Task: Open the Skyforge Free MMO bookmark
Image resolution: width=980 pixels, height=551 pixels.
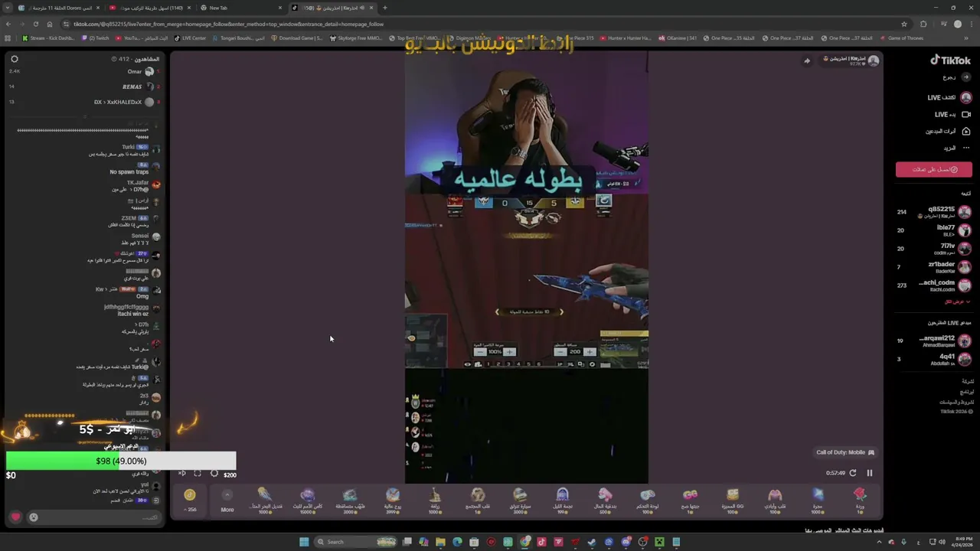Action: [x=355, y=38]
